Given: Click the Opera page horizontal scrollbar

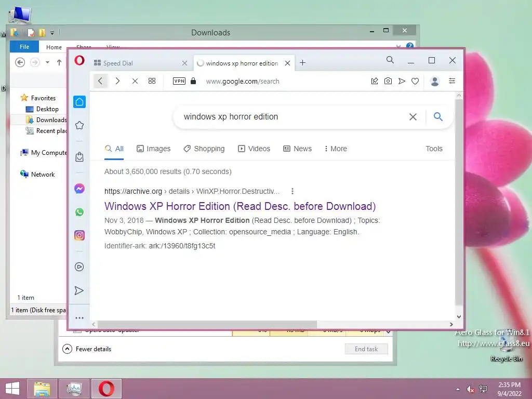Looking at the screenshot, I should click(207, 324).
